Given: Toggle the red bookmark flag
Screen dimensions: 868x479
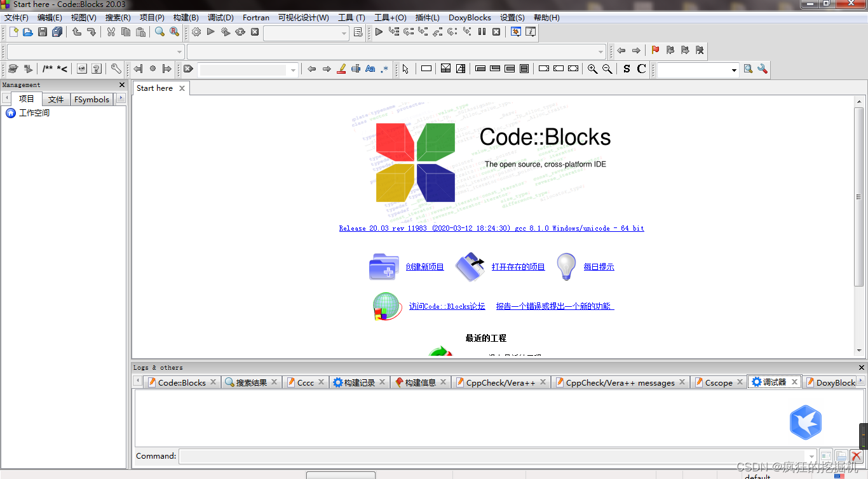Looking at the screenshot, I should [655, 50].
